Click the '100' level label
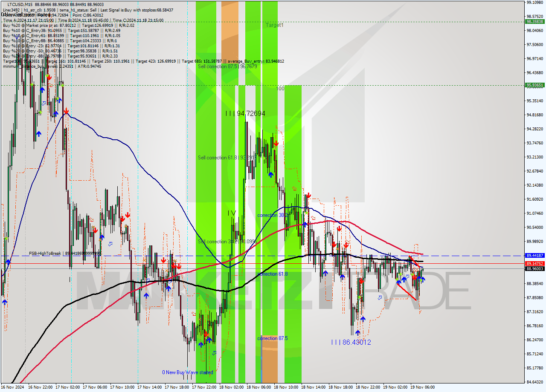546x392 pixels. click(x=280, y=89)
